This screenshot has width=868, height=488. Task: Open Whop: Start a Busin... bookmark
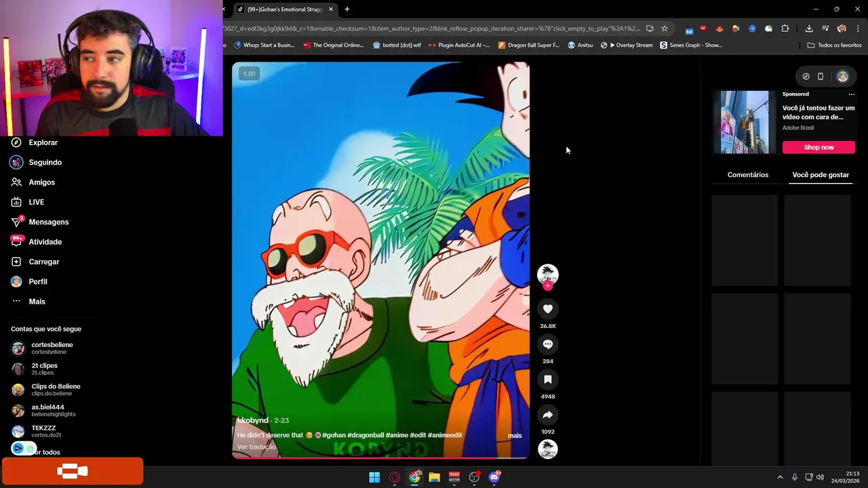pyautogui.click(x=264, y=45)
